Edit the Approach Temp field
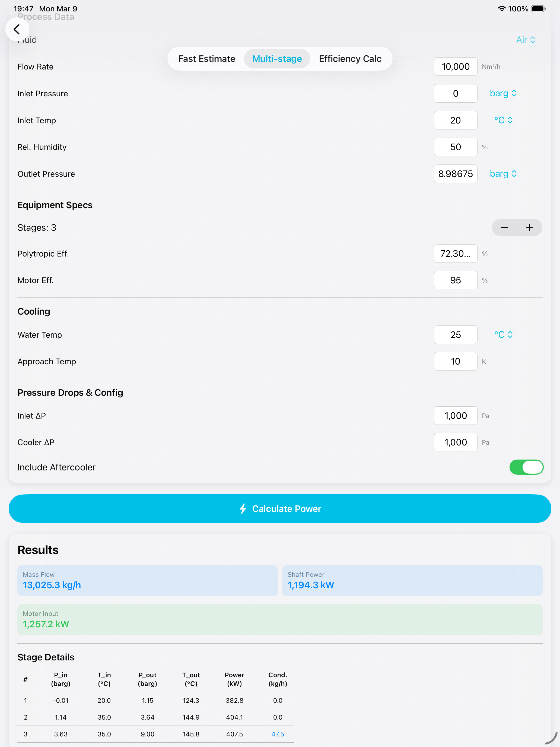Screen dimensions: 560x747 [455, 362]
